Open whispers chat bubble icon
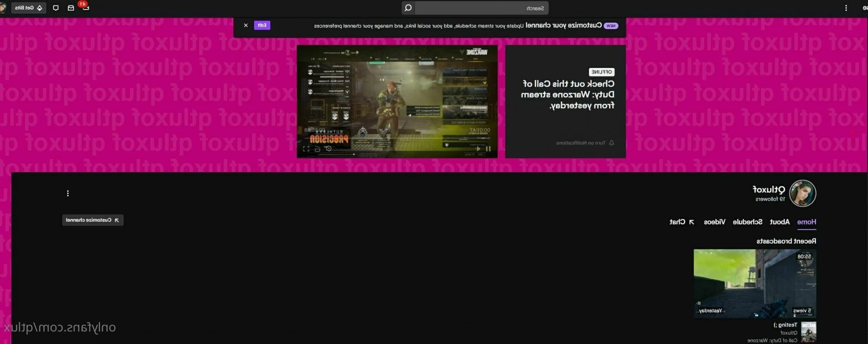Image resolution: width=868 pixels, height=344 pixels. click(56, 8)
